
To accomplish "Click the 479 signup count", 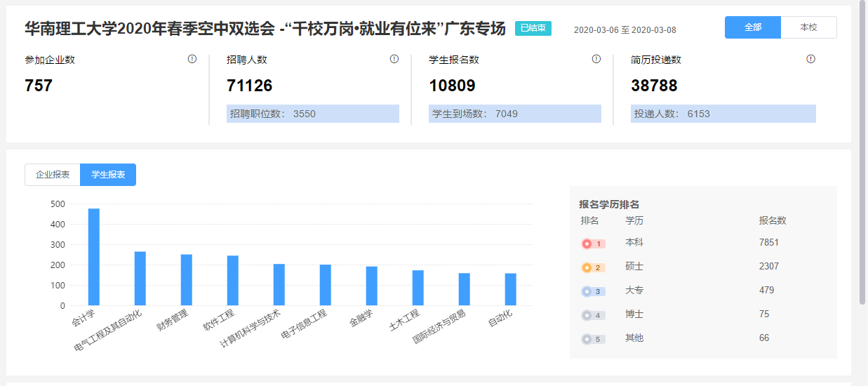I will [x=767, y=291].
